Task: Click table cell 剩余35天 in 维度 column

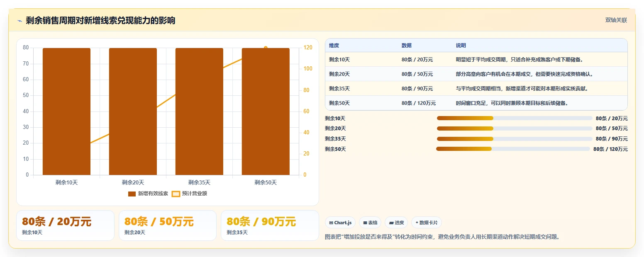Action: [x=339, y=89]
